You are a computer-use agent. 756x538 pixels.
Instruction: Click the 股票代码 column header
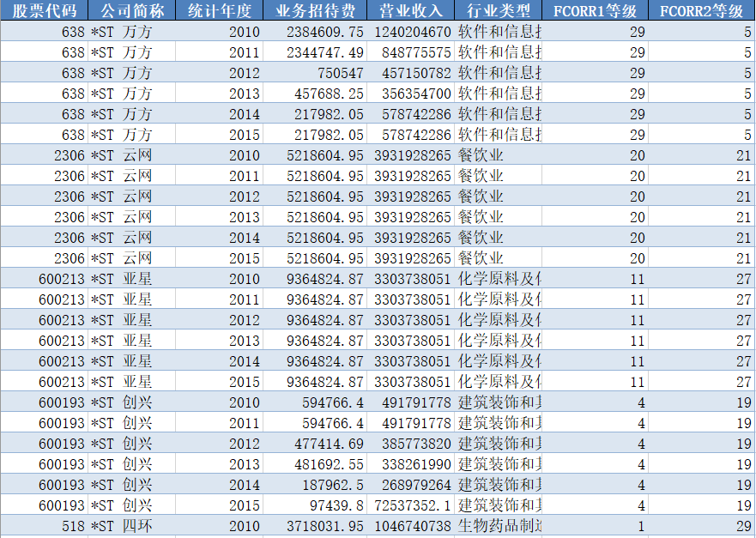tap(44, 10)
